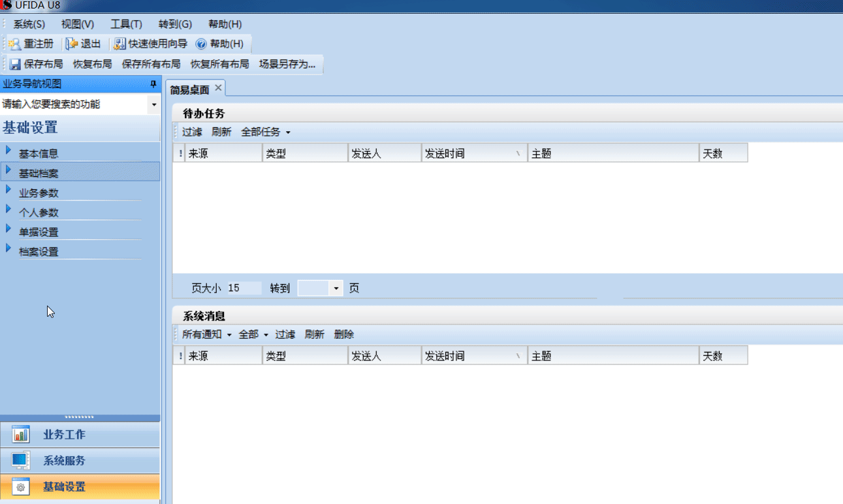Click the 保存布局 floppy disk icon

[15, 64]
